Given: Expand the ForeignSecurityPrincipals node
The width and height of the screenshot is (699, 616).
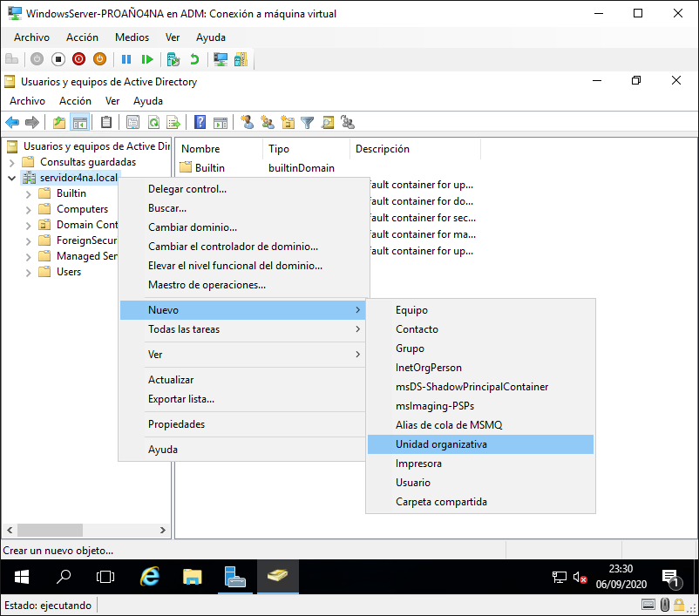Looking at the screenshot, I should (x=29, y=241).
